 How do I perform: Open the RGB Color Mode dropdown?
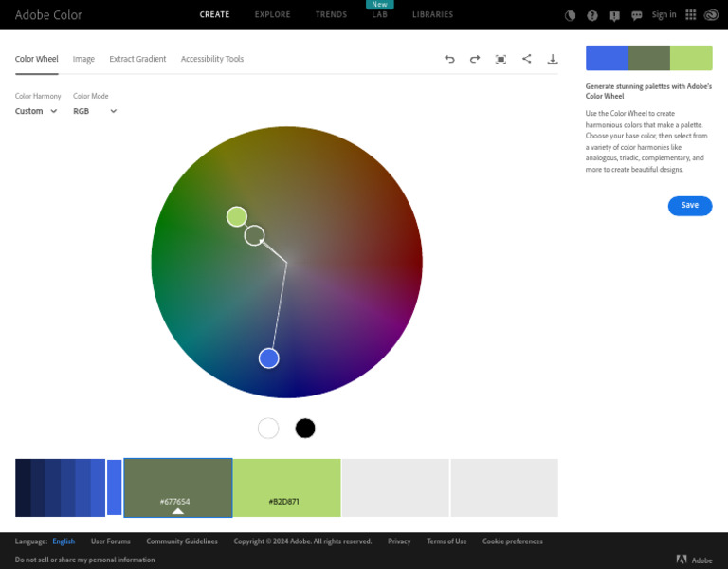coord(95,111)
